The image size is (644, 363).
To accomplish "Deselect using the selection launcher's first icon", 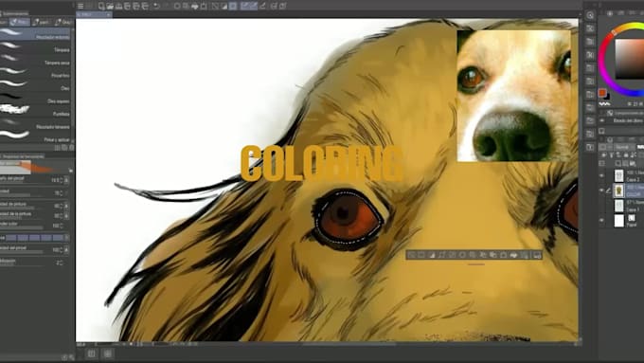I will click(411, 255).
